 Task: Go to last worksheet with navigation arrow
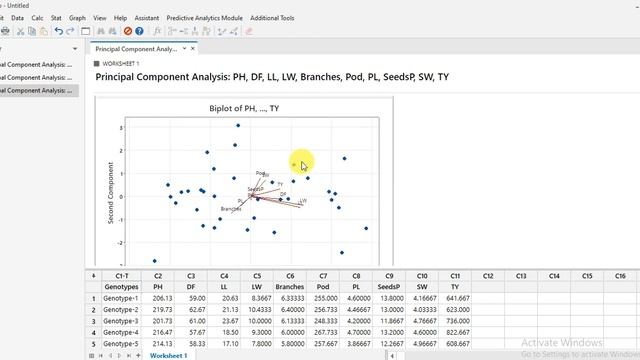tap(129, 356)
